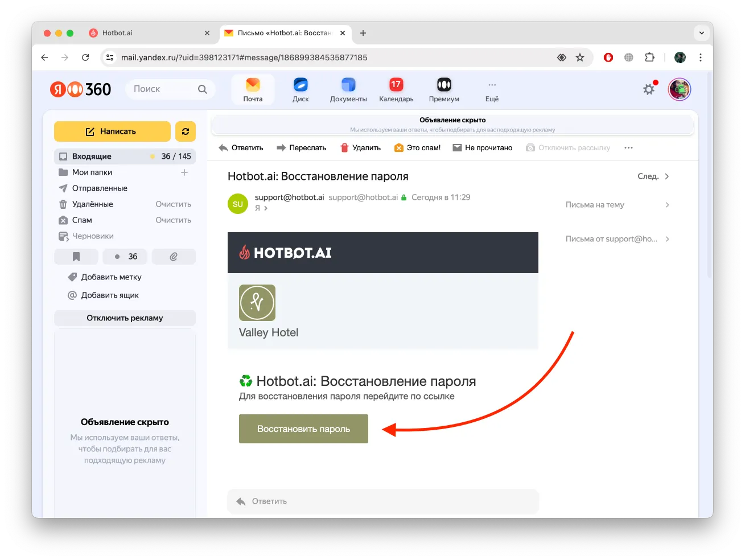Click Добавить ящик
The height and width of the screenshot is (560, 745).
coord(110,295)
